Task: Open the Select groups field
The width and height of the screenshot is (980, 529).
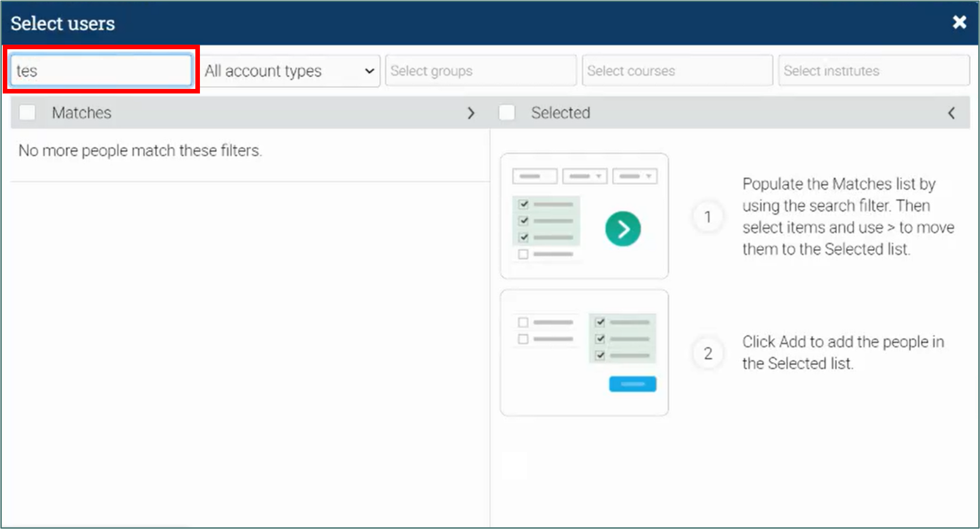Action: (480, 71)
